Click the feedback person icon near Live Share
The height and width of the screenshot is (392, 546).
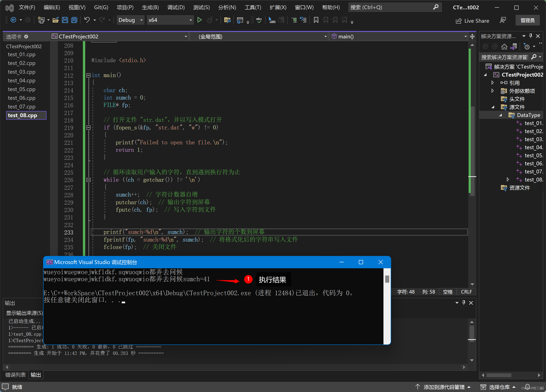pyautogui.click(x=503, y=20)
